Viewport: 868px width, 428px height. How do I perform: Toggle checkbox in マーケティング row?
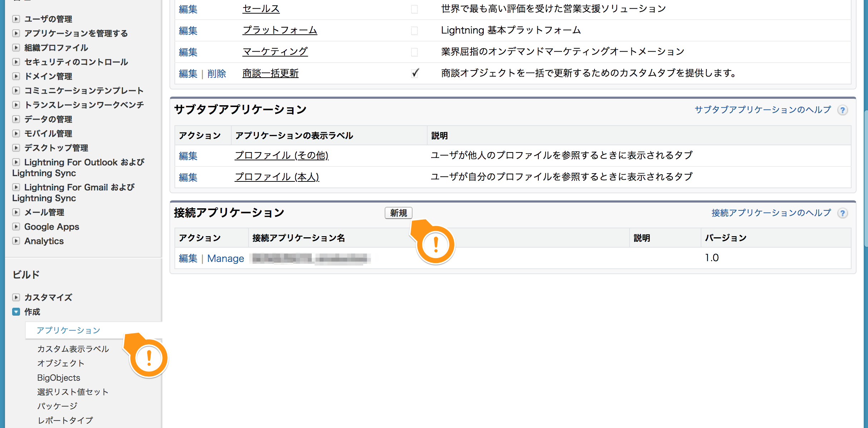414,52
